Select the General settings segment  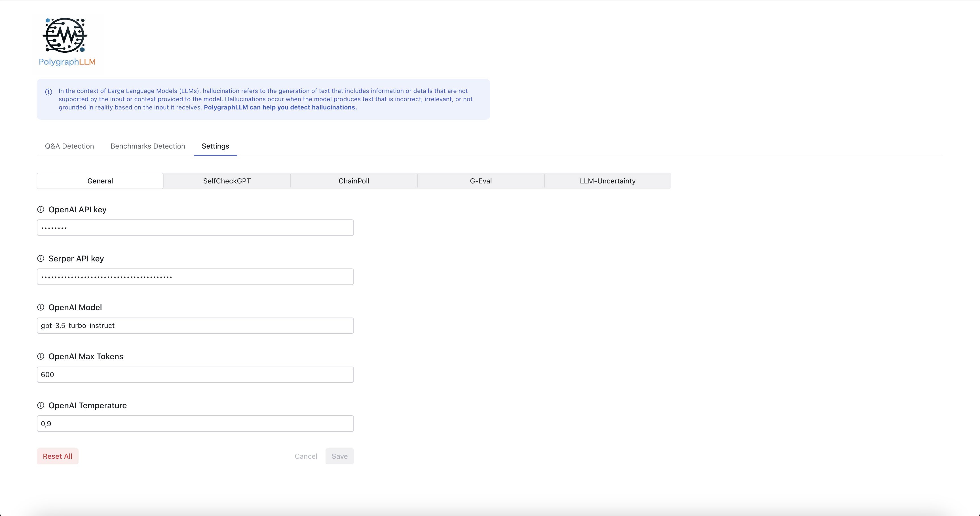click(x=100, y=181)
